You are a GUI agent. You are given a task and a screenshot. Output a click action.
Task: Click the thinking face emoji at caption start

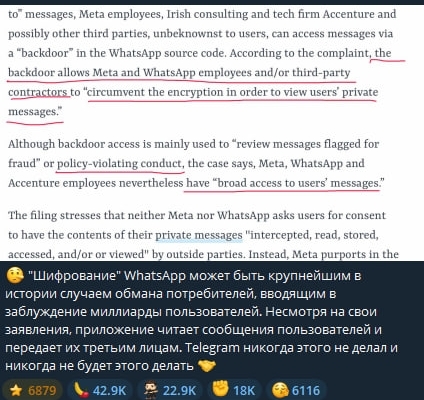15,275
